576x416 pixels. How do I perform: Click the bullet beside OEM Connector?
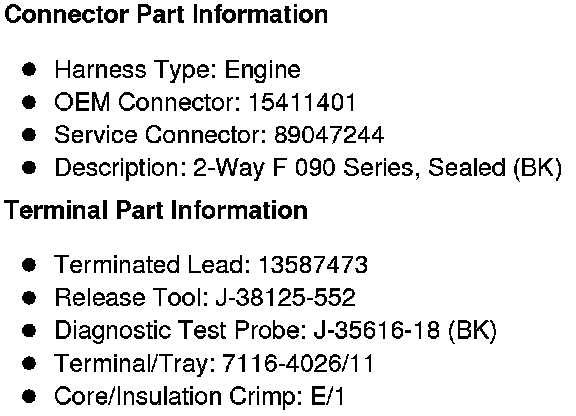click(x=29, y=102)
